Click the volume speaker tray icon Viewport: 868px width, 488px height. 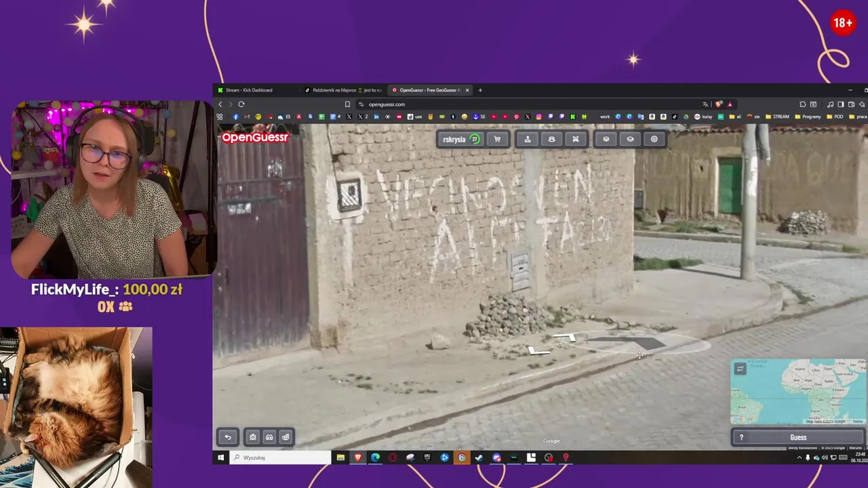[825, 457]
